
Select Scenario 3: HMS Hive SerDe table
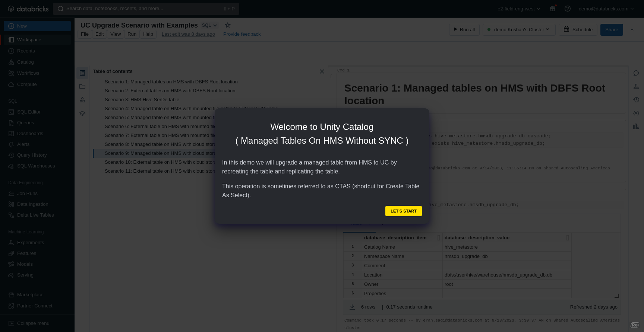[142, 100]
